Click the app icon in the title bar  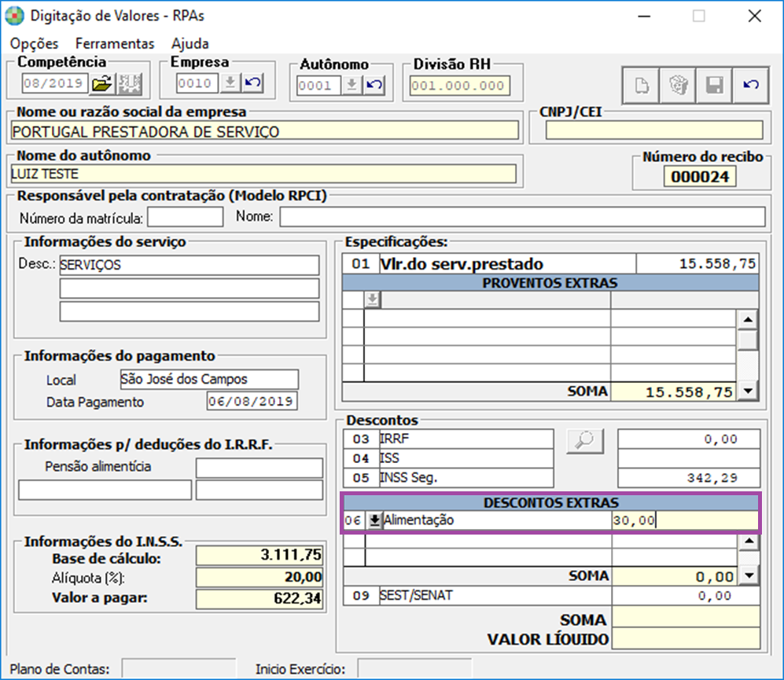tap(14, 16)
